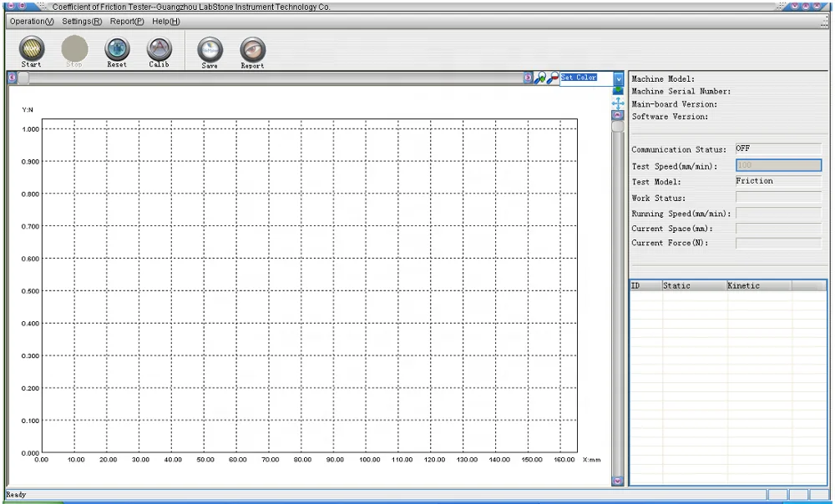Open the Report menu in menu bar
The image size is (835, 504).
[x=127, y=21]
